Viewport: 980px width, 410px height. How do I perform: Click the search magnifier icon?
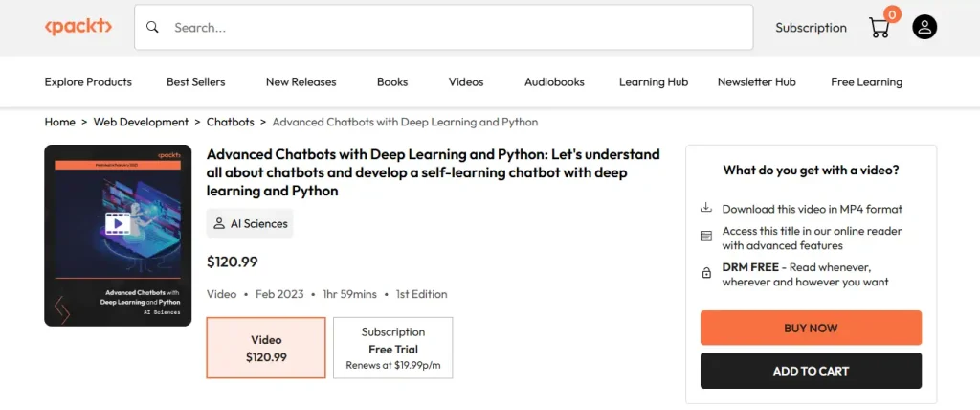[152, 28]
